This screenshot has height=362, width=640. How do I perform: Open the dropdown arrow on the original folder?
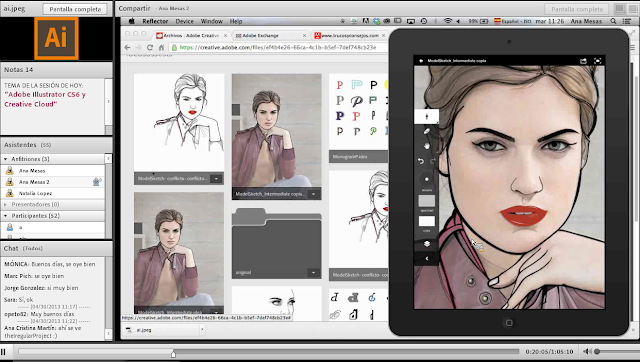(x=313, y=272)
